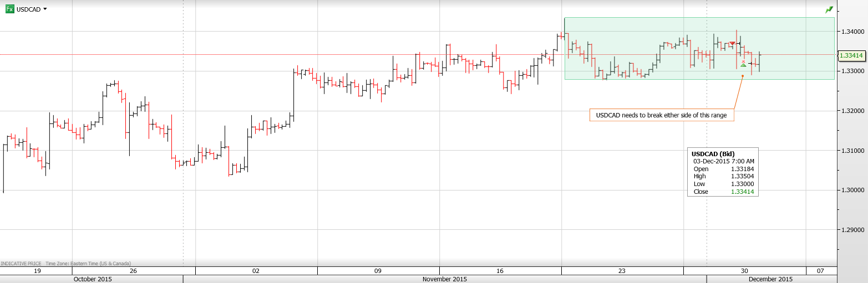The height and width of the screenshot is (283, 868).
Task: Select the October 2015 month label
Action: tap(93, 279)
